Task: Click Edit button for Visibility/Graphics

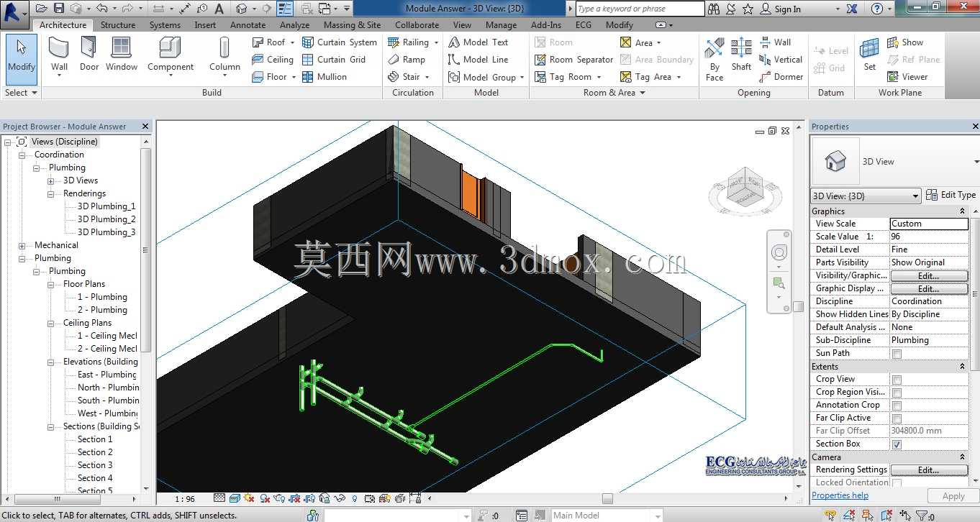Action: tap(929, 276)
